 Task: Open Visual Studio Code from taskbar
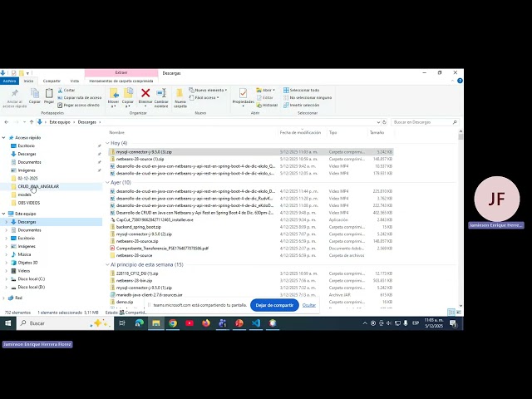[x=256, y=323]
